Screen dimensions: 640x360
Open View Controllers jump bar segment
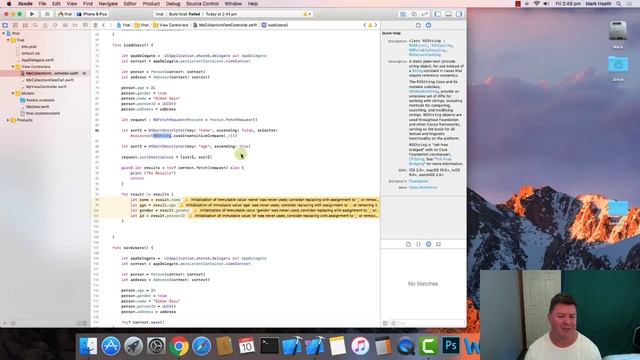(x=171, y=25)
